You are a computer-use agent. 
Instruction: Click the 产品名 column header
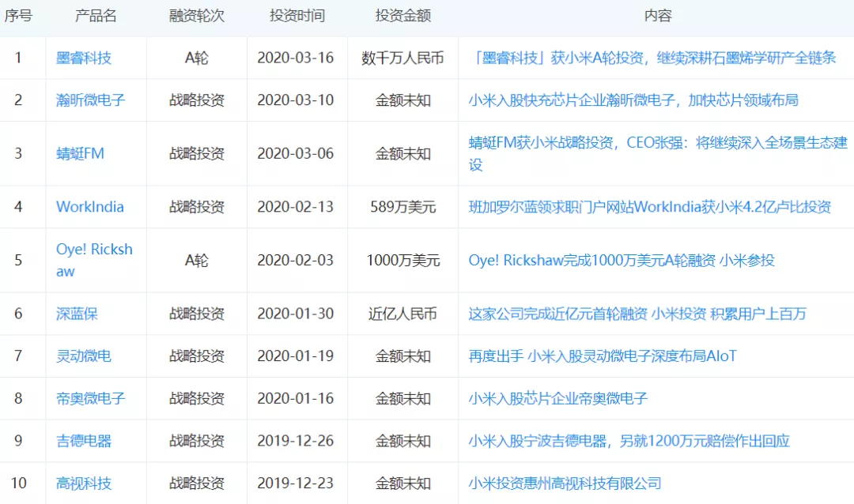[96, 16]
